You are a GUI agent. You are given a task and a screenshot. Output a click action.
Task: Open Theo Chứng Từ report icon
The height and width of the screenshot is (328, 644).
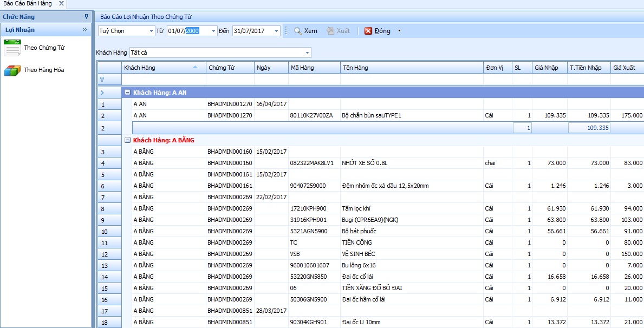[12, 48]
